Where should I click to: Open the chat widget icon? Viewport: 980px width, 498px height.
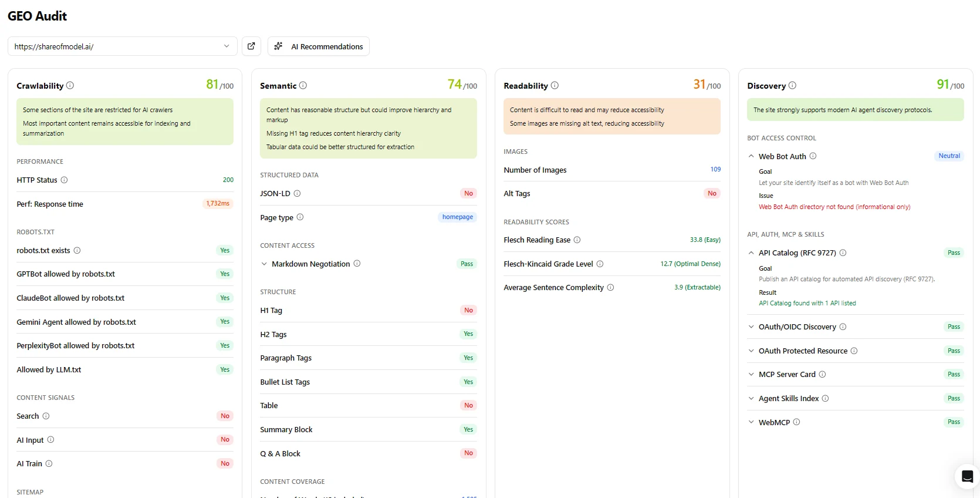point(967,476)
